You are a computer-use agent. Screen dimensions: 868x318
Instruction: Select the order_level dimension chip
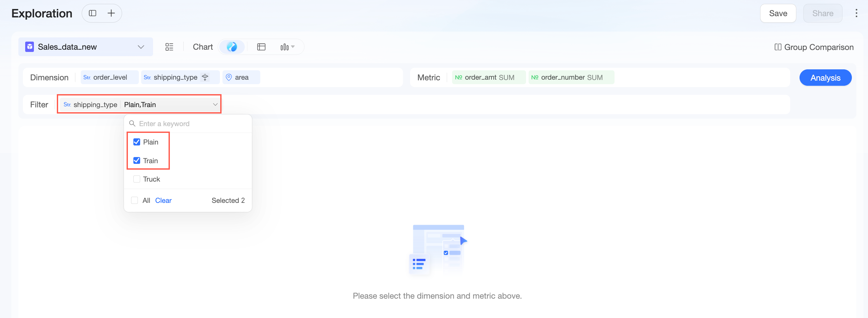[109, 77]
